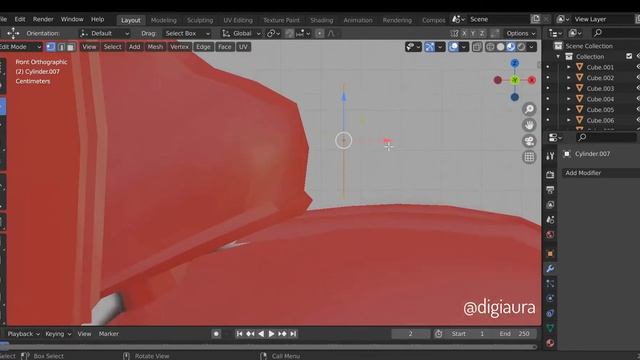Open the Orientation Default dropdown

105,33
